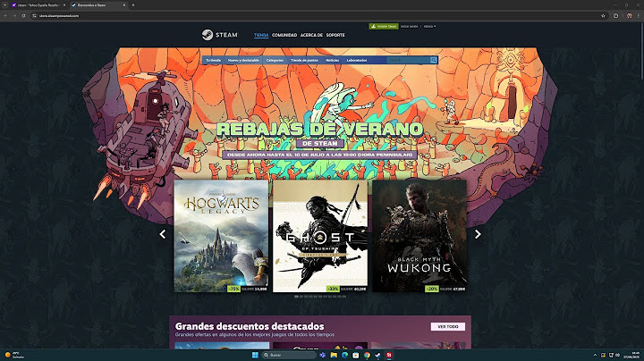
Task: Open the browser profile avatar
Action: (x=629, y=15)
